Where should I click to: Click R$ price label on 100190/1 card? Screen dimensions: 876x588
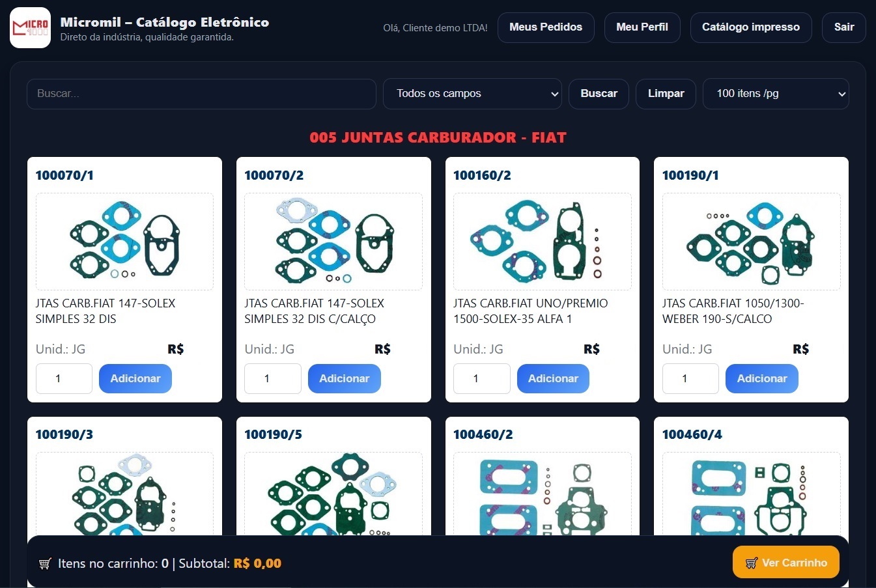(801, 350)
